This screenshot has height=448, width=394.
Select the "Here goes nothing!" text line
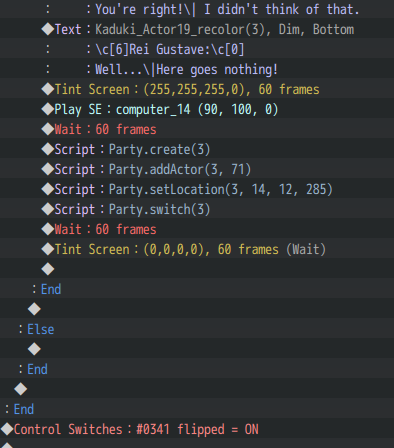[197, 69]
